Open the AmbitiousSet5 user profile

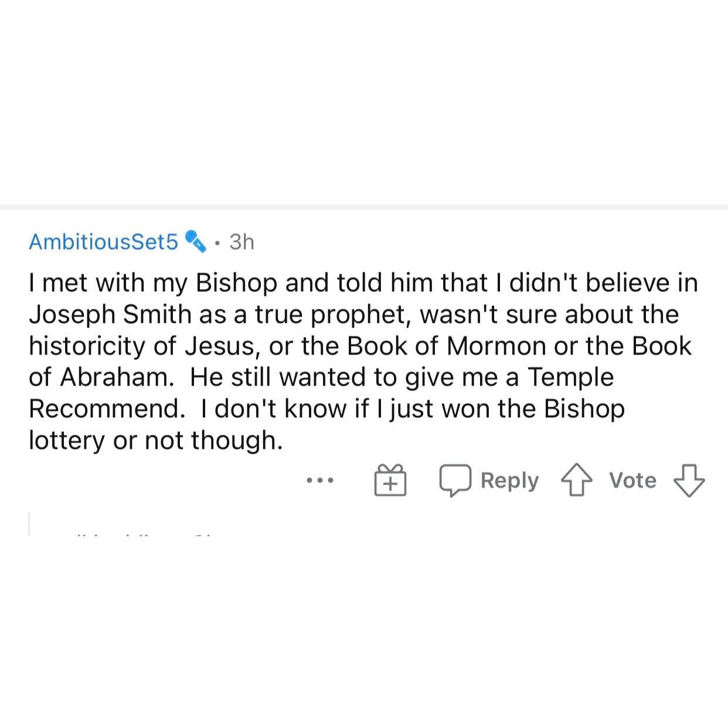tap(103, 241)
